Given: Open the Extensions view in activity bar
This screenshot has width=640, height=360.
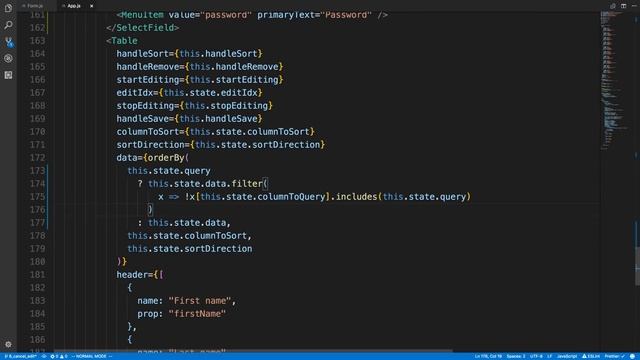Looking at the screenshot, I should (8, 75).
